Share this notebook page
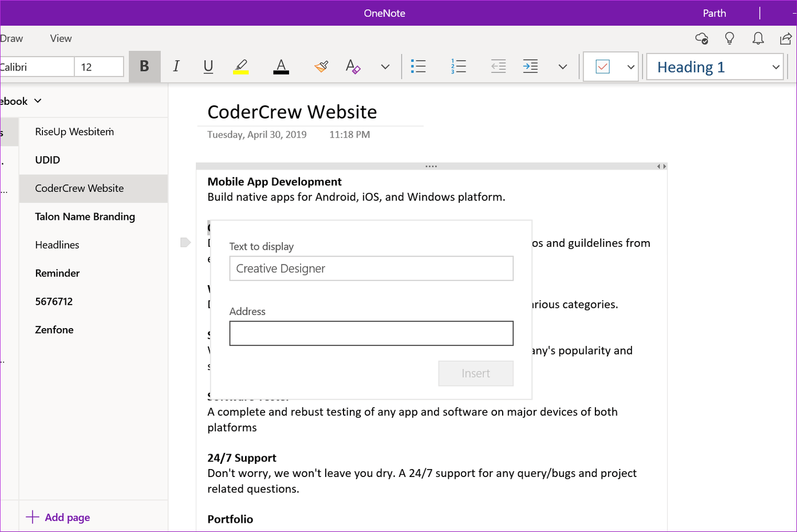 click(x=786, y=38)
